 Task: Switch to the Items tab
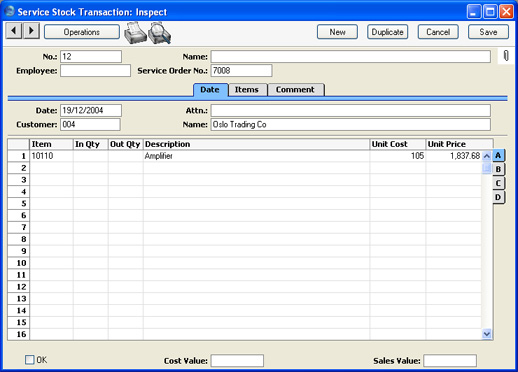(247, 90)
